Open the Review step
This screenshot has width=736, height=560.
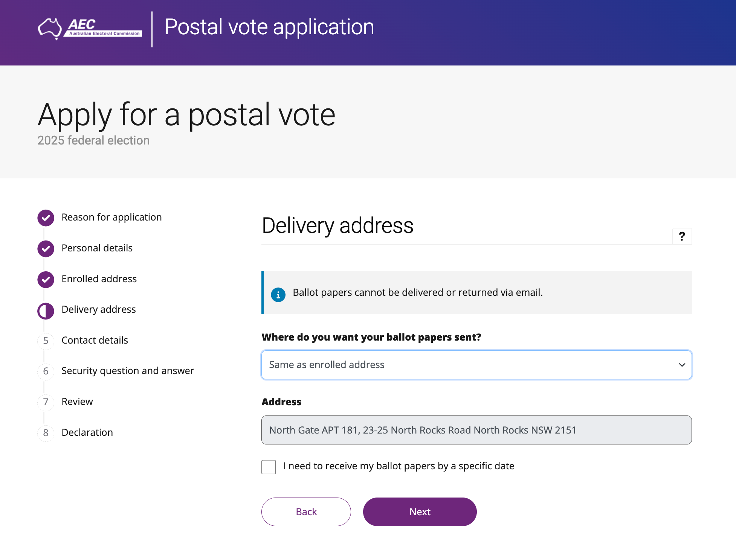point(77,402)
